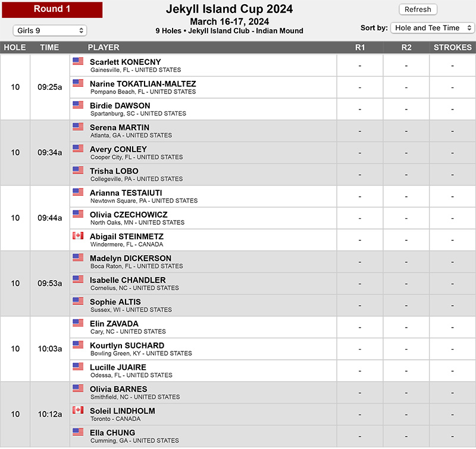The image size is (476, 449).
Task: Click the 09:34a tee time
Action: [50, 153]
